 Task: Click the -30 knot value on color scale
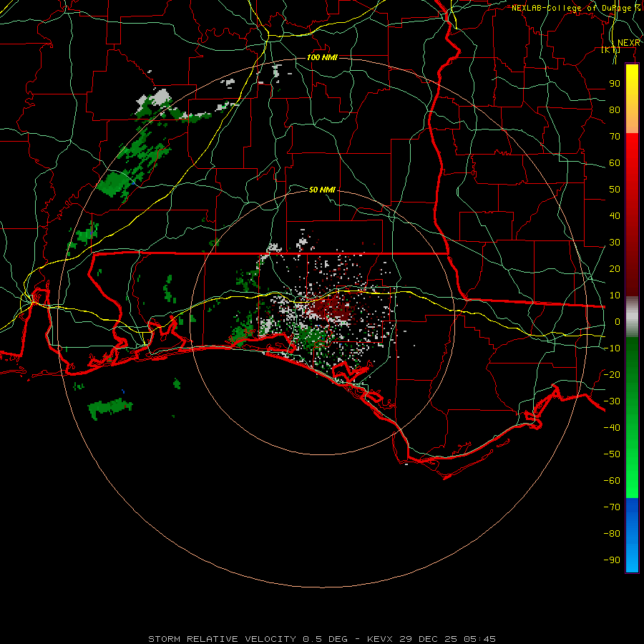coord(612,401)
